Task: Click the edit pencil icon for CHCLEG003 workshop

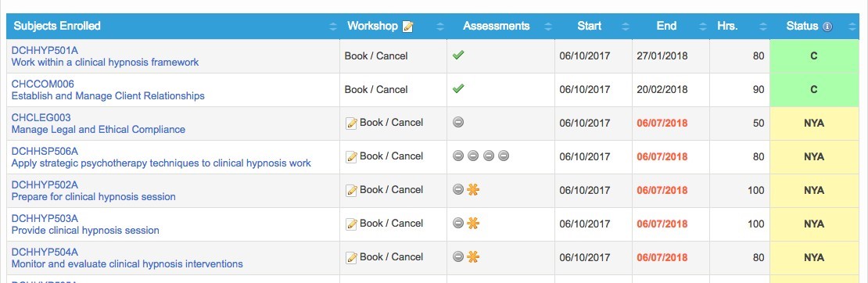Action: [352, 124]
